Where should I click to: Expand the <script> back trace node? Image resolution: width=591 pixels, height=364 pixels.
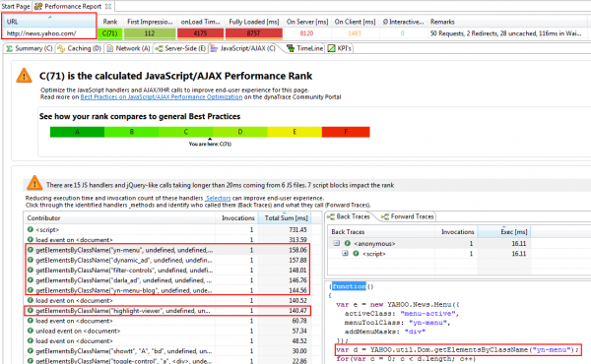(345, 254)
